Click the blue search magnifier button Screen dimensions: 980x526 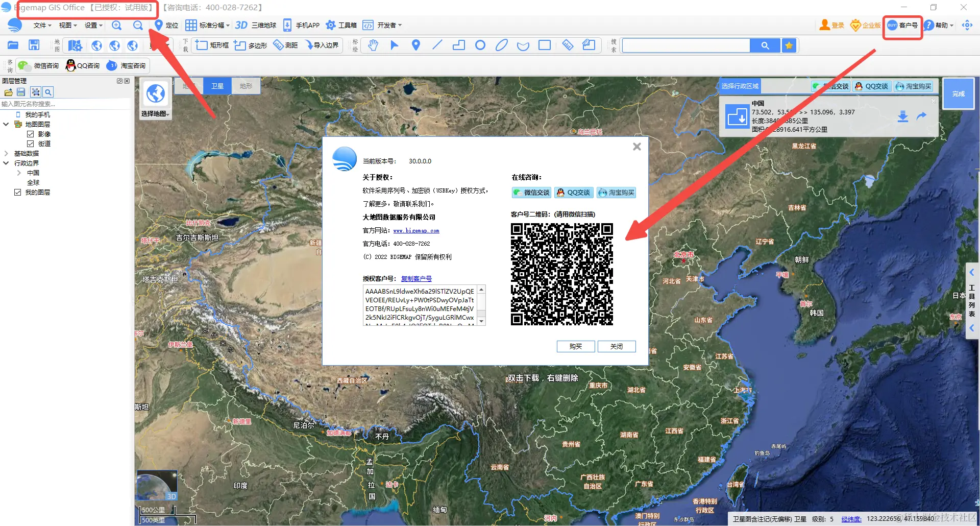point(765,46)
